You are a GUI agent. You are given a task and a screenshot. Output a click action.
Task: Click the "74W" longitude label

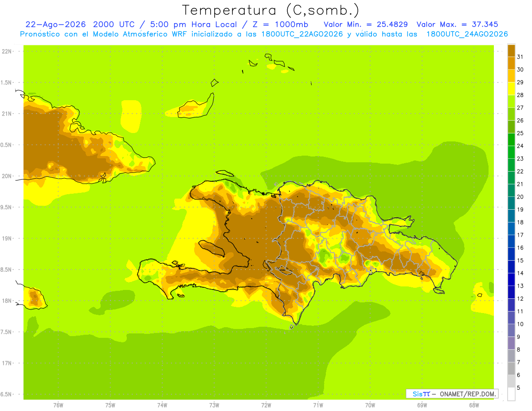point(162,405)
